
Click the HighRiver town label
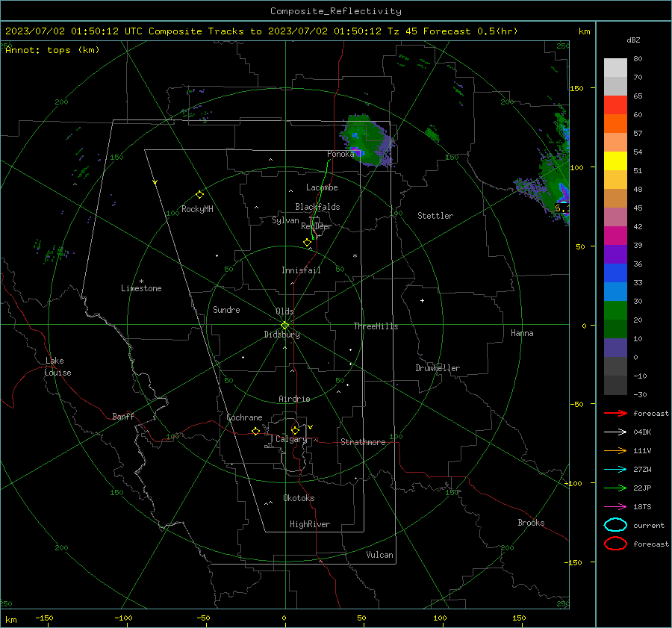(x=310, y=524)
